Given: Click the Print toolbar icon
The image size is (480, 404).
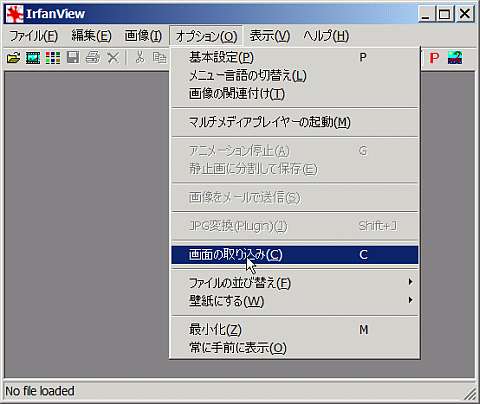Looking at the screenshot, I should tap(93, 58).
